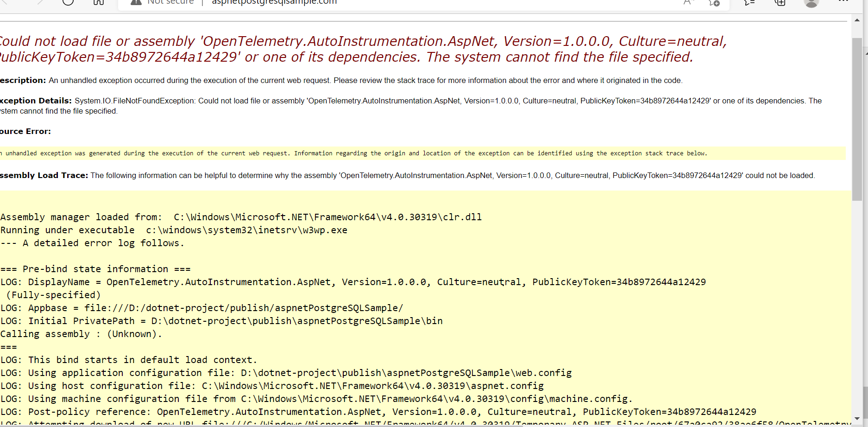This screenshot has width=868, height=427.
Task: Expand site information panel
Action: pyautogui.click(x=136, y=2)
